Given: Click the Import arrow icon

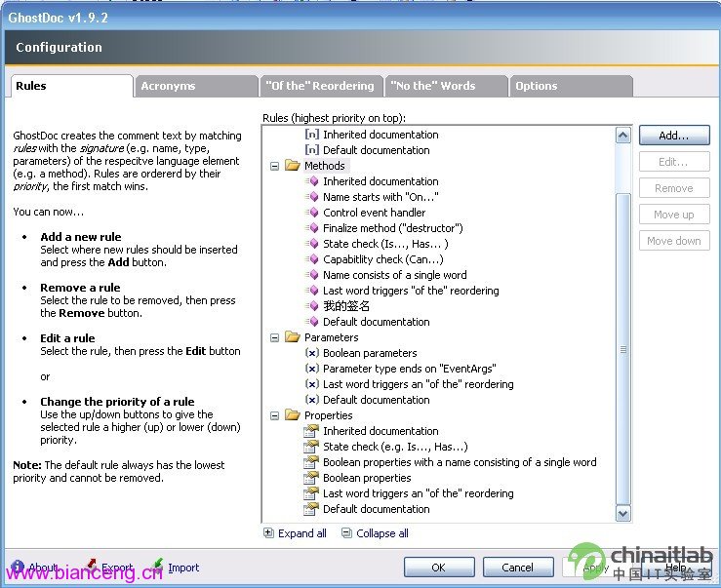Looking at the screenshot, I should click(x=157, y=566).
